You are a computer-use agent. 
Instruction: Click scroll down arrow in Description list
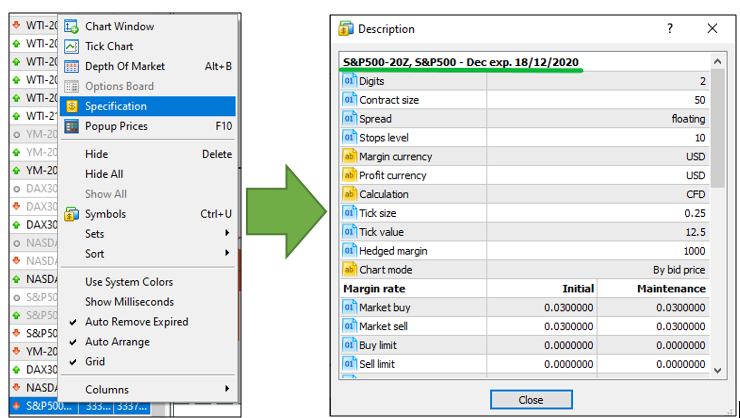pyautogui.click(x=717, y=370)
